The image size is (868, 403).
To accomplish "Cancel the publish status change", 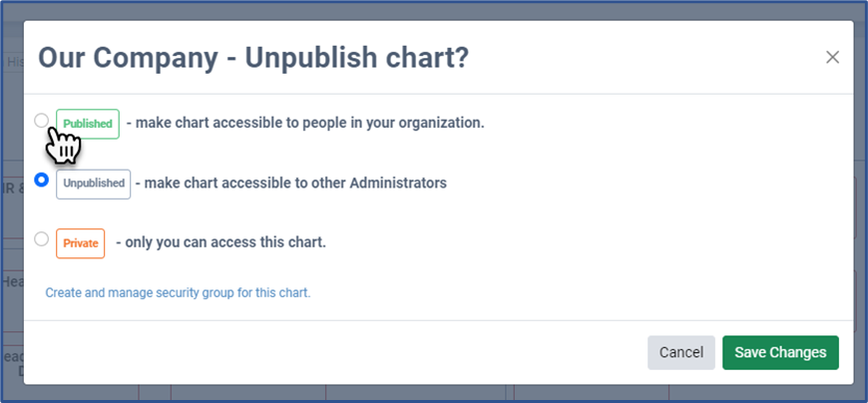I will (x=680, y=352).
